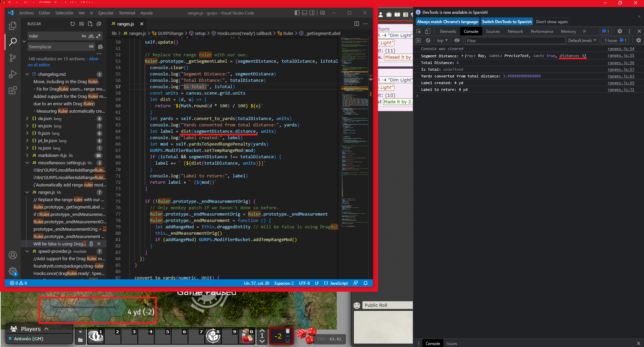
Task: Select the DevTools inspect element tool
Action: (x=418, y=31)
